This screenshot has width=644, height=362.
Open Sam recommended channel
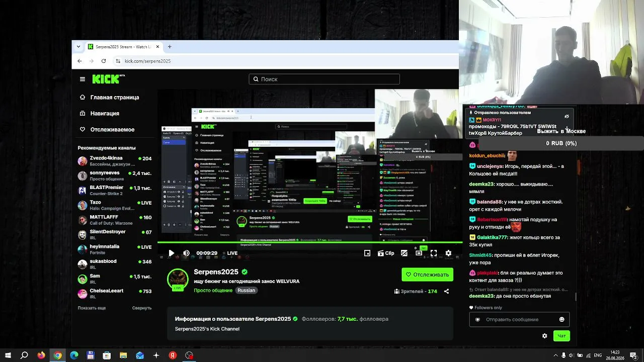[115, 279]
